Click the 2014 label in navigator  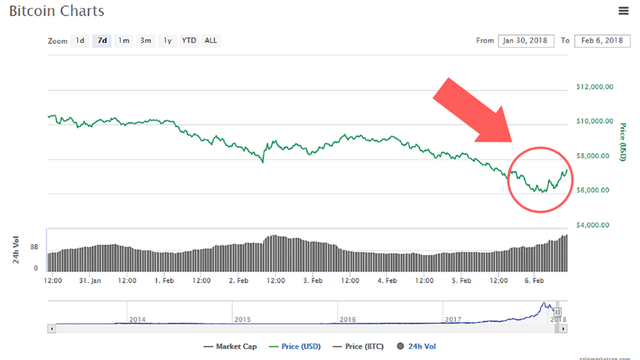[x=137, y=319]
